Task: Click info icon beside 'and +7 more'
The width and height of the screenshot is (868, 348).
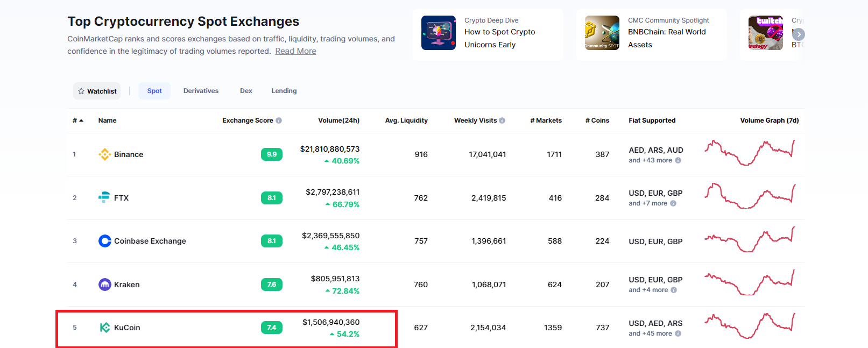Action: click(x=673, y=203)
